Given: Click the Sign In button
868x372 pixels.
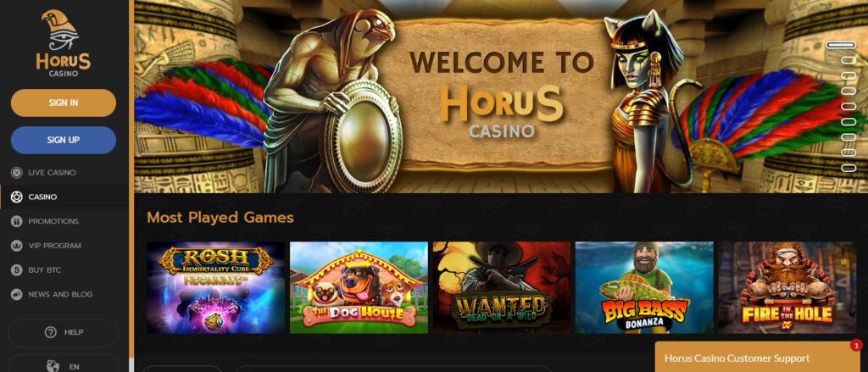Looking at the screenshot, I should click(x=63, y=103).
